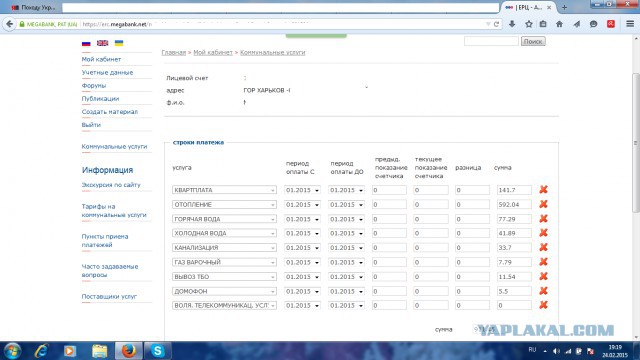
Task: Click the сумма field showing 141.7
Action: (514, 190)
